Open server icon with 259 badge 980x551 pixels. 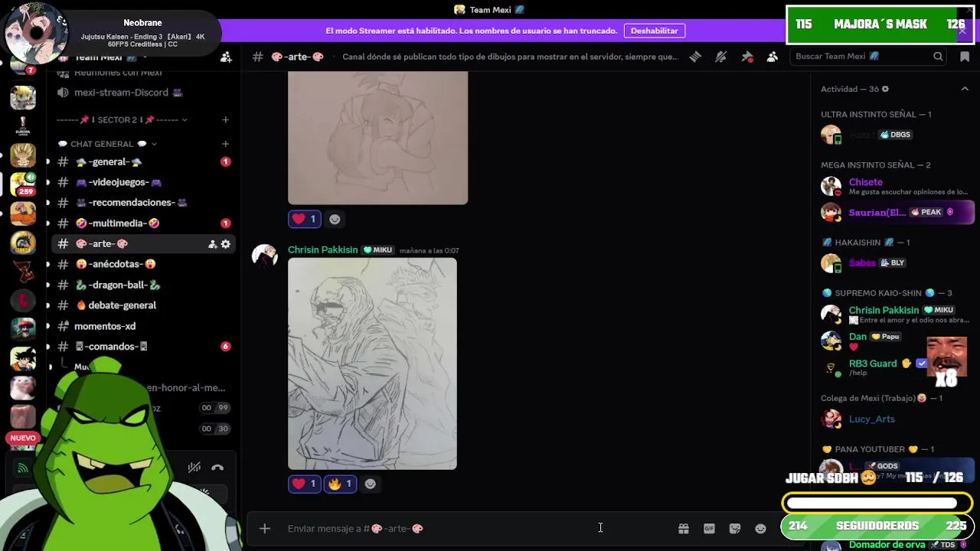coord(23,184)
